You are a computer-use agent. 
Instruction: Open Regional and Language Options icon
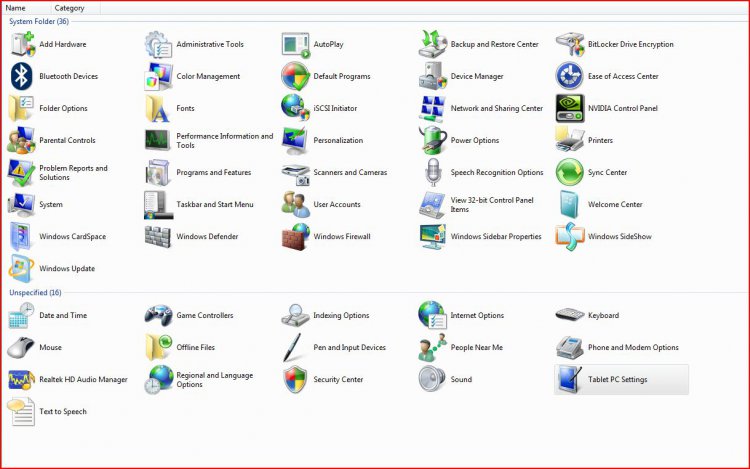[158, 379]
